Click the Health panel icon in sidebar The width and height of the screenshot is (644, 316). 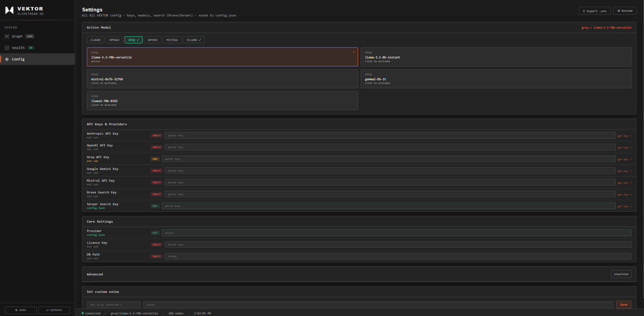coord(7,48)
